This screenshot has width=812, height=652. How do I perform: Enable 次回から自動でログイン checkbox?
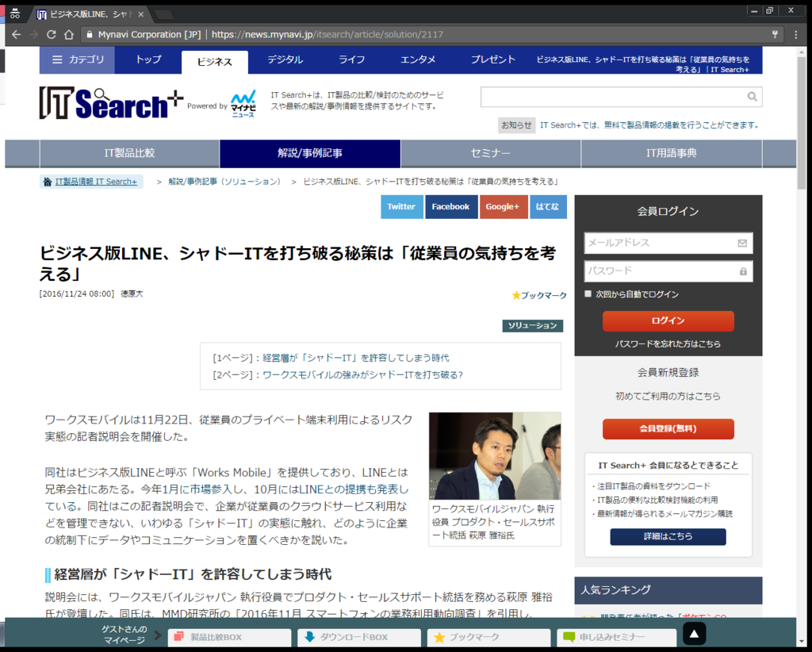tap(588, 294)
